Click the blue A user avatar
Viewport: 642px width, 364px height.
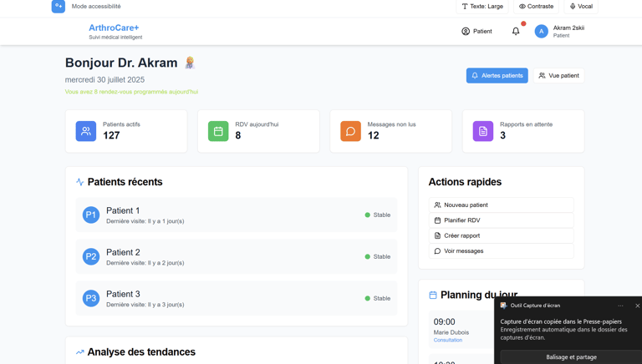[x=542, y=31]
